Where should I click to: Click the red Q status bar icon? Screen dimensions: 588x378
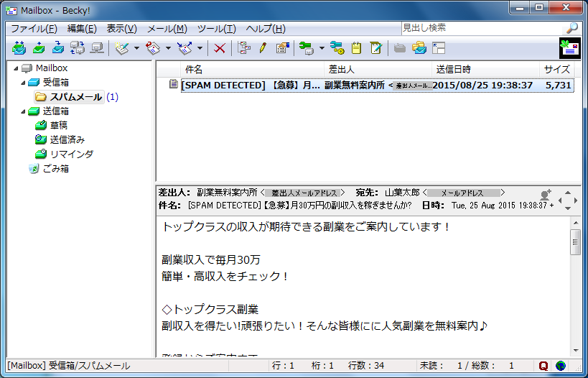pyautogui.click(x=543, y=366)
